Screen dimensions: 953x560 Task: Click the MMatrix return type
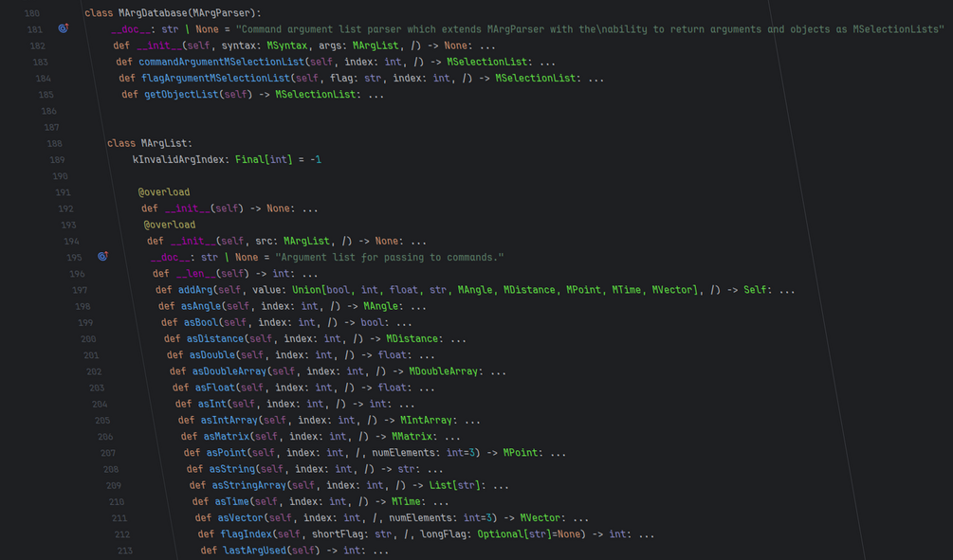coord(412,437)
